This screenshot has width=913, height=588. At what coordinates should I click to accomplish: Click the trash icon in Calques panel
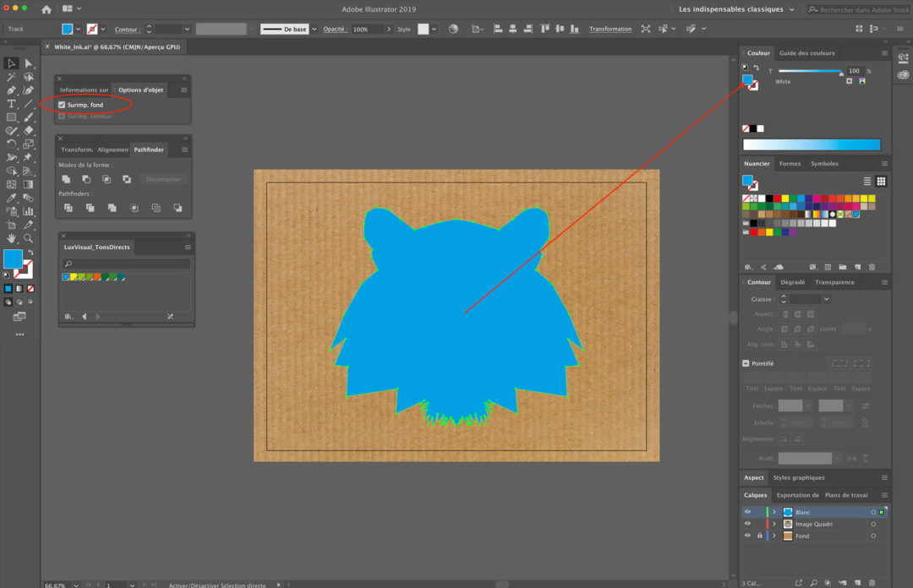click(x=872, y=582)
